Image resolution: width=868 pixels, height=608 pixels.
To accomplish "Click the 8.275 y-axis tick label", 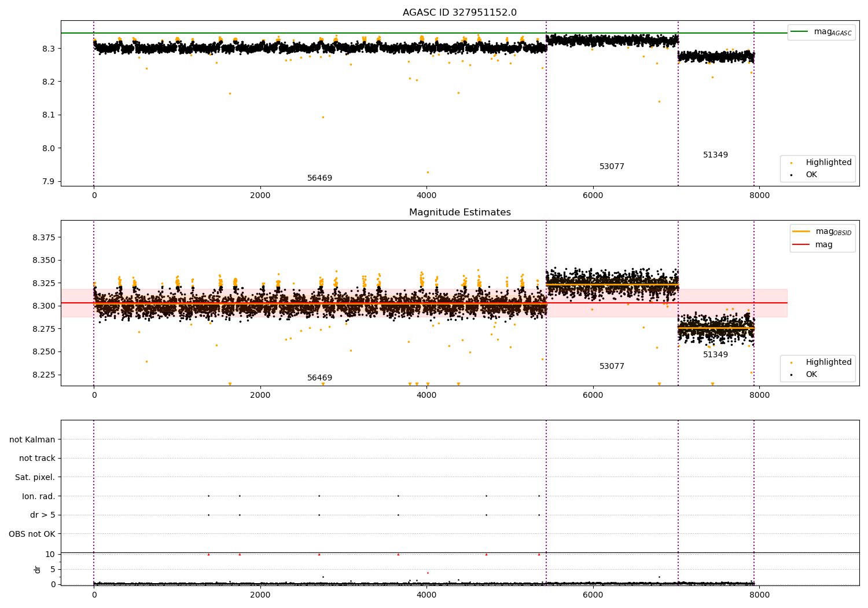I will (44, 329).
